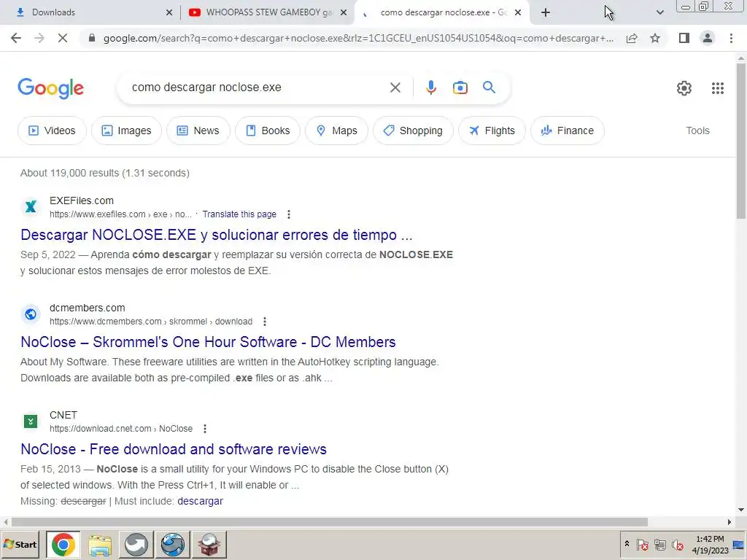This screenshot has height=560, width=747.
Task: Filter results by News
Action: coord(198,131)
